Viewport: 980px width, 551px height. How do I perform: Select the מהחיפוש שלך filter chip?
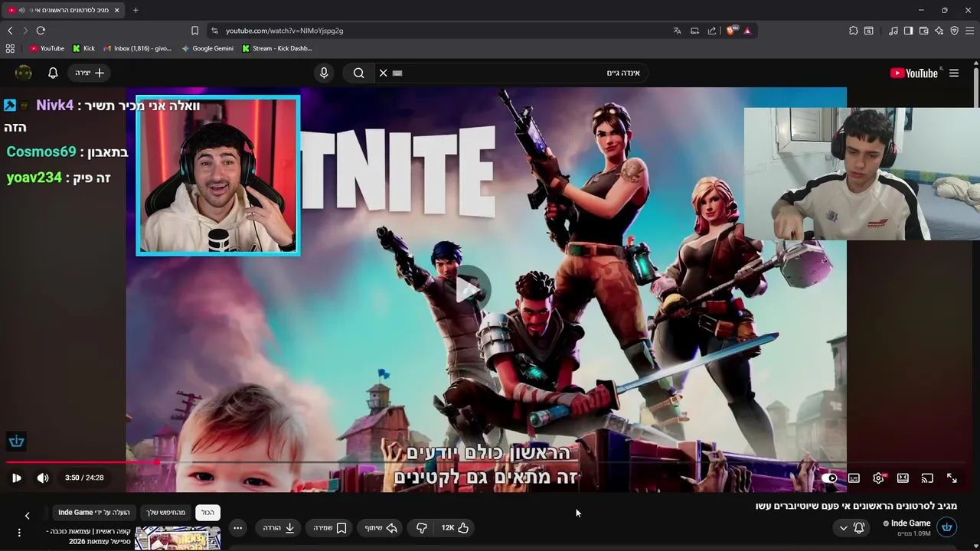coord(166,512)
